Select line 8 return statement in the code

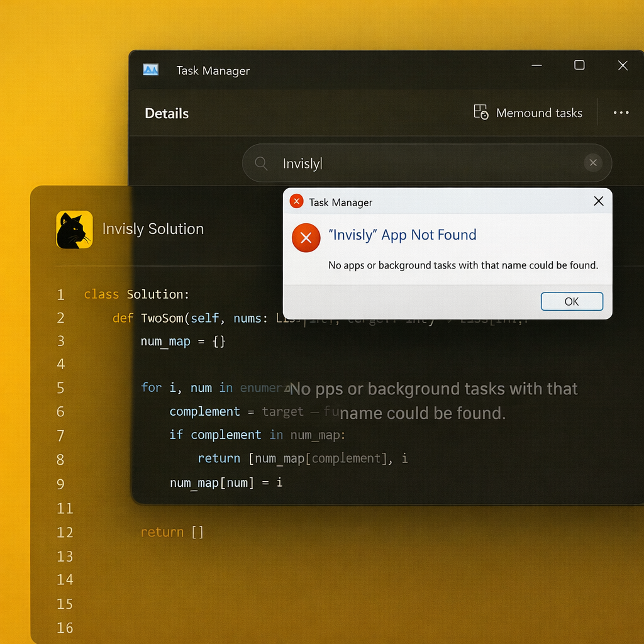point(302,458)
